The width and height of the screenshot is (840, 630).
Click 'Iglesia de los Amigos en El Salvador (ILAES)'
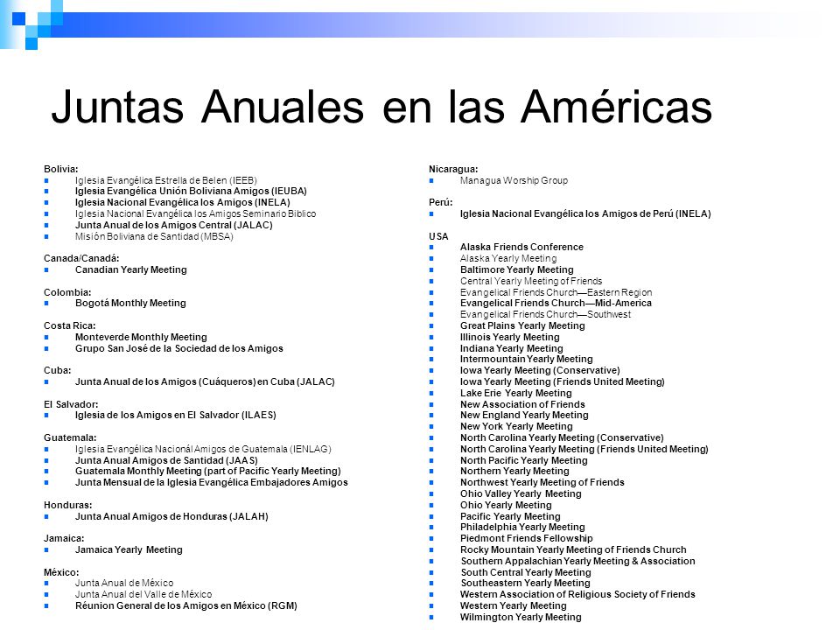tap(176, 415)
